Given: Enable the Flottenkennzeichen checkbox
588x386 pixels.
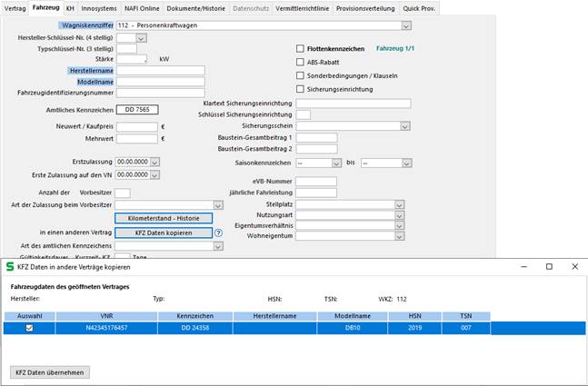Looking at the screenshot, I should tap(301, 49).
